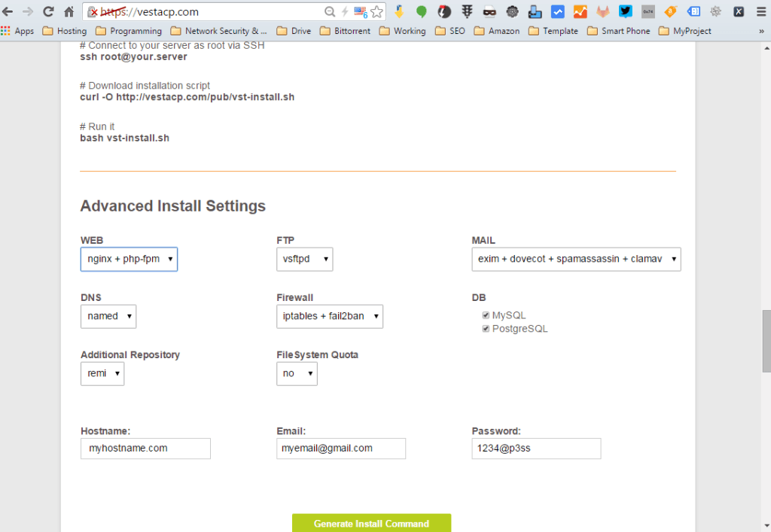Screen dimensions: 771x532
Task: Click the gray 0x74 extension icon
Action: click(x=648, y=11)
